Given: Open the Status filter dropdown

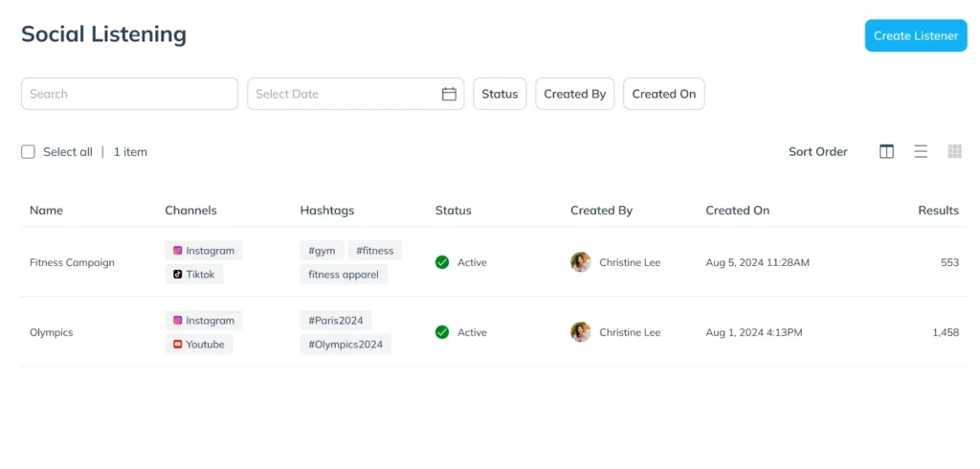Looking at the screenshot, I should point(500,94).
